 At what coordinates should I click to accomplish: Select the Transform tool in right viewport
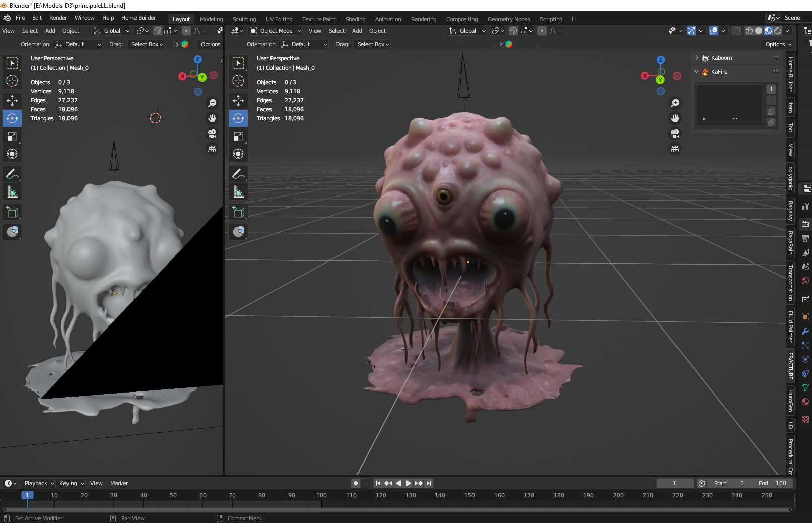pyautogui.click(x=238, y=154)
